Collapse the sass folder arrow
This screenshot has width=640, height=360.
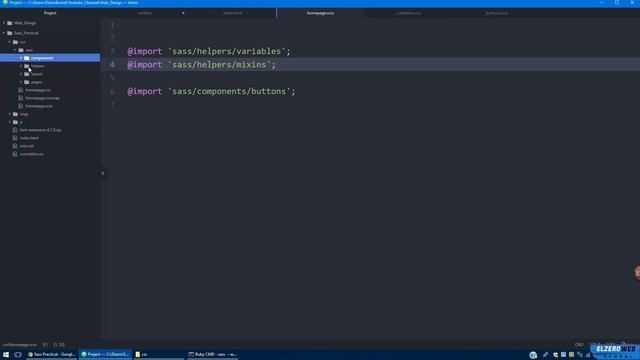click(x=16, y=50)
